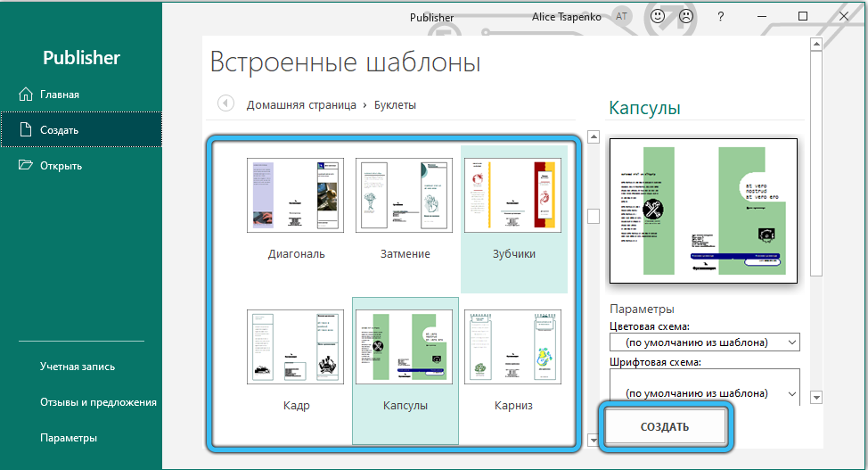This screenshot has height=470, width=868.
Task: Open Отзывы и предложения
Action: (x=98, y=402)
